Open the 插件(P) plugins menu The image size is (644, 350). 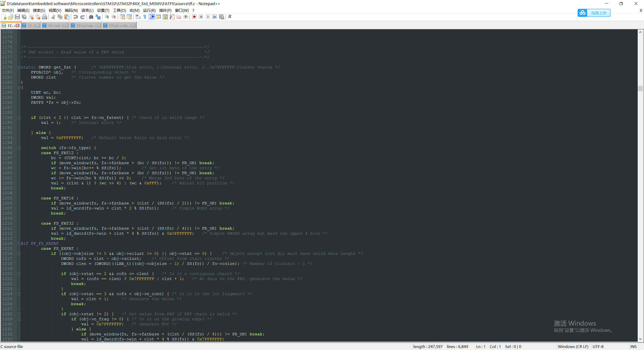tap(165, 10)
